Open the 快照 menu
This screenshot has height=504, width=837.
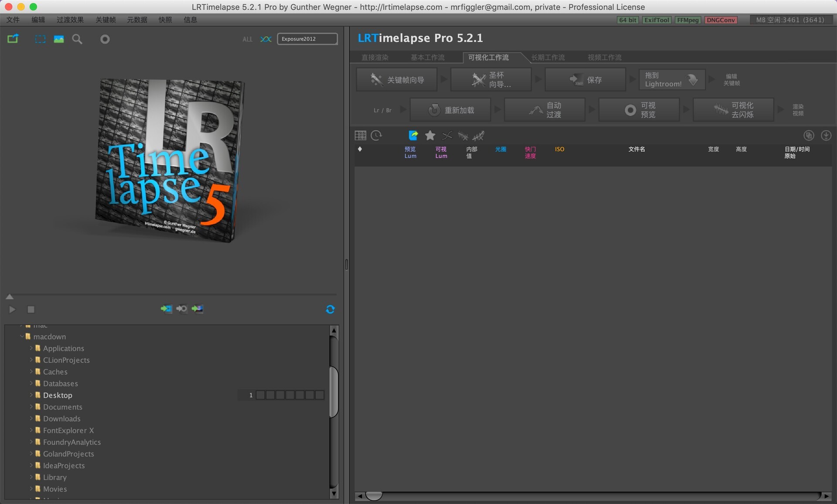pyautogui.click(x=165, y=20)
